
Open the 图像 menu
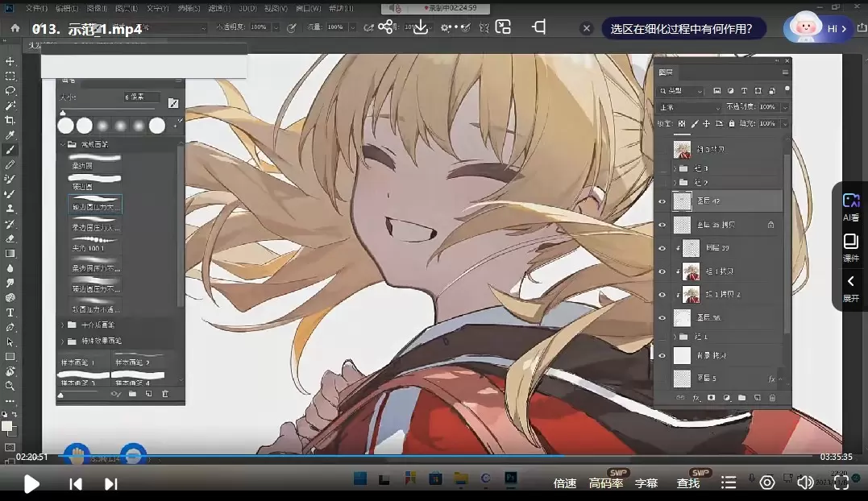97,8
